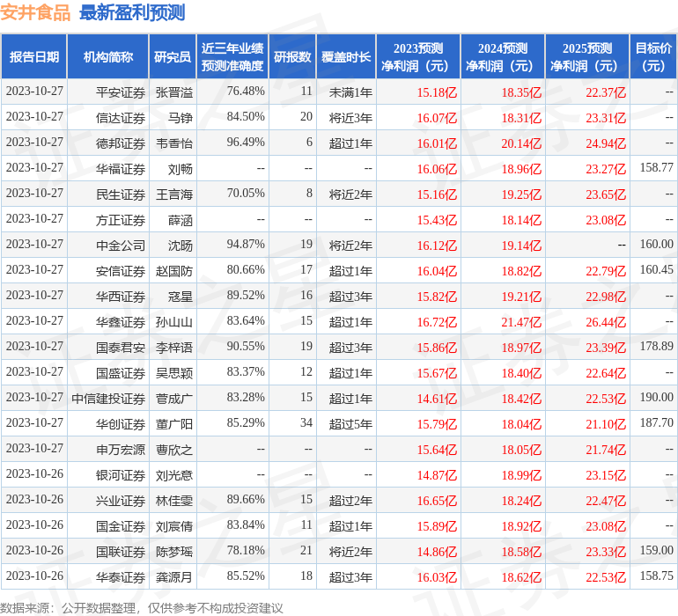Viewport: 678px width, 616px height.
Task: Click coverage duration 超过5年
Action: (350, 423)
